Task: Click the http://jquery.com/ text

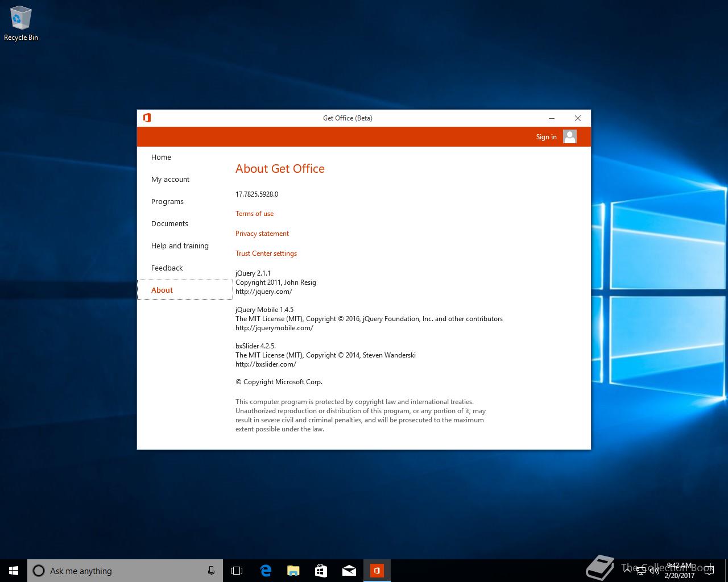Action: coord(264,292)
